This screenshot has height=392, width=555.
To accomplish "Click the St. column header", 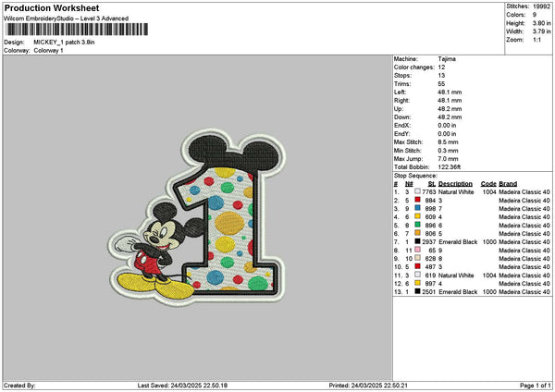I will point(431,184).
